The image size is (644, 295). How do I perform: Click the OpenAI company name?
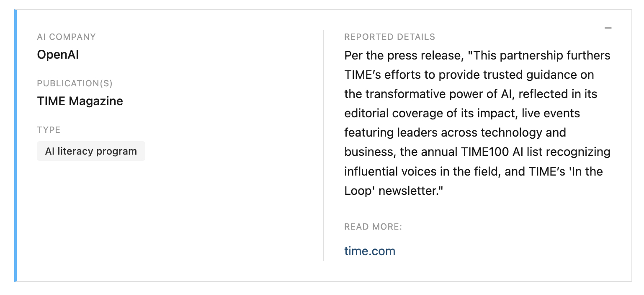tap(58, 54)
